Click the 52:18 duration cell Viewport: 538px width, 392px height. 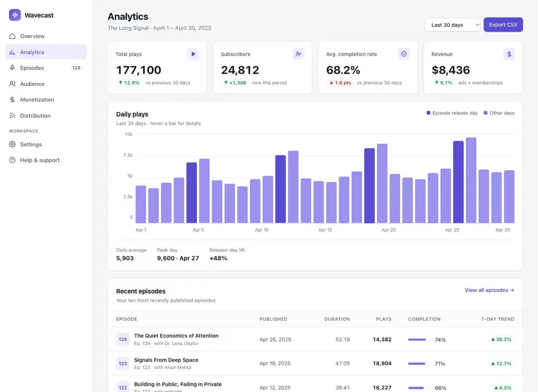coord(343,339)
